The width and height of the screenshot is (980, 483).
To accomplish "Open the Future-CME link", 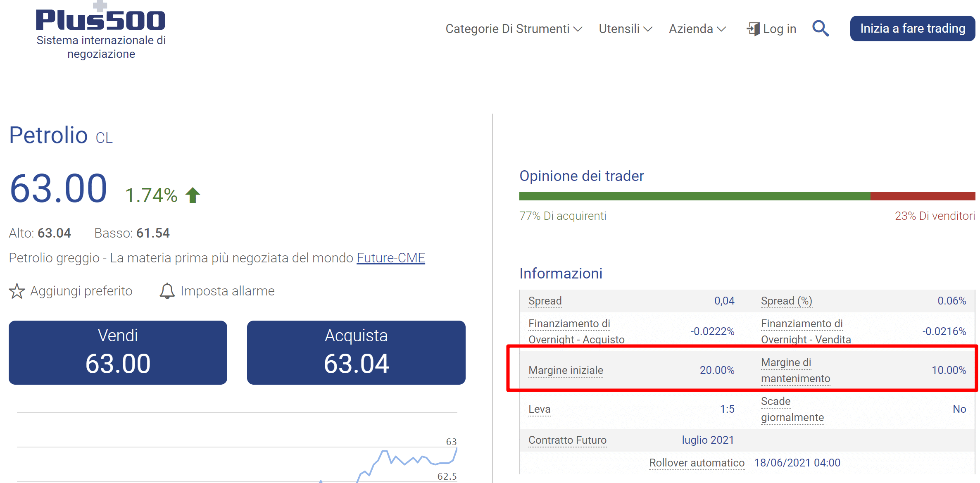I will coord(390,258).
